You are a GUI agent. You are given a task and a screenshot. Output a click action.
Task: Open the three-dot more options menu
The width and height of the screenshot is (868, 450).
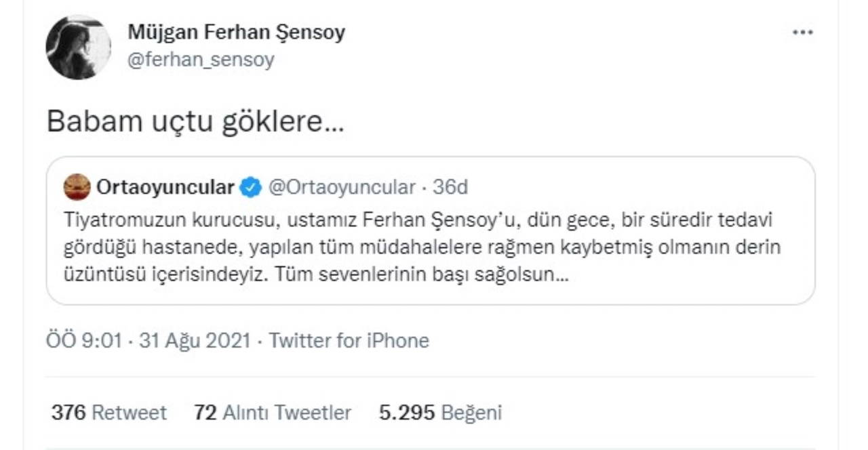tap(802, 33)
